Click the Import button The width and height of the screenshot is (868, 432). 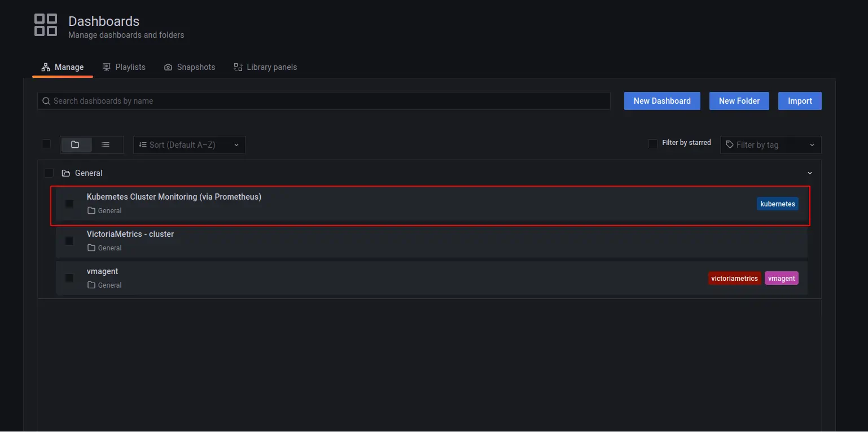(800, 101)
